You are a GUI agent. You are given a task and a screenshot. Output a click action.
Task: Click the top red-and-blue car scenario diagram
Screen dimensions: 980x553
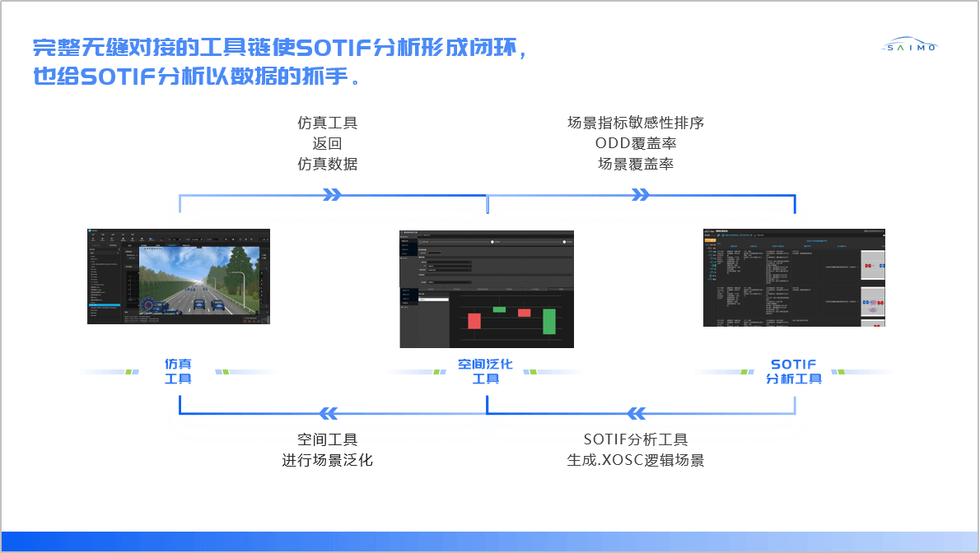(871, 267)
